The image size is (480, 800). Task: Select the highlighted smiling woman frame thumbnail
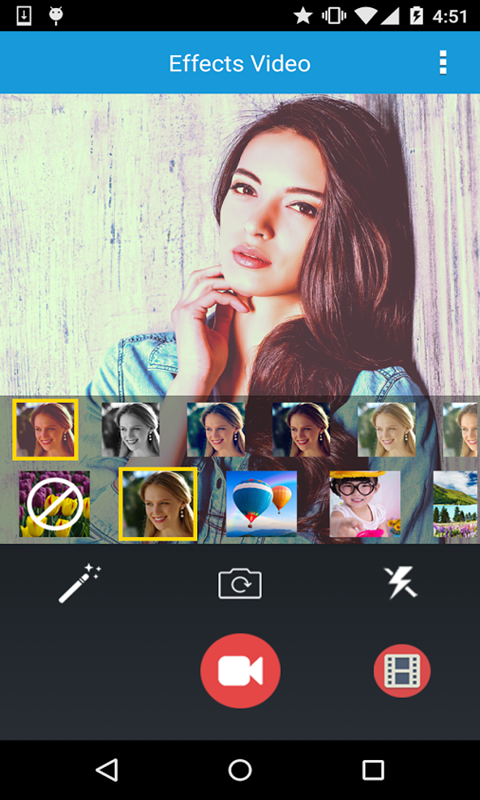click(x=158, y=504)
